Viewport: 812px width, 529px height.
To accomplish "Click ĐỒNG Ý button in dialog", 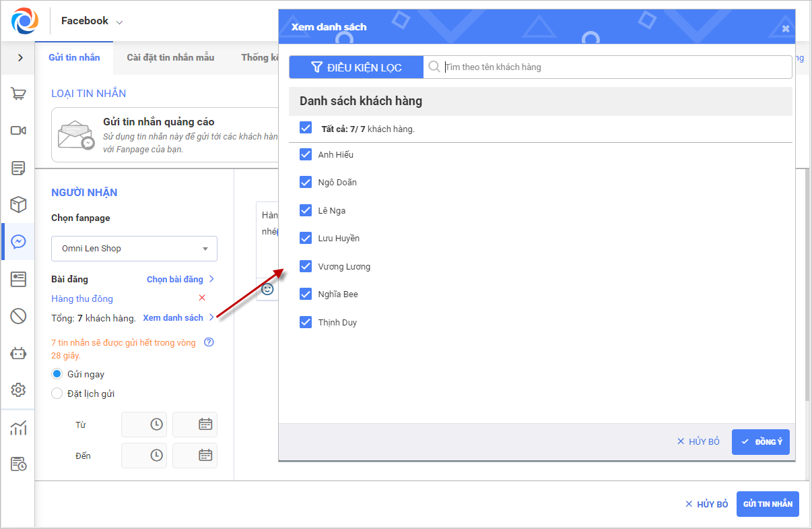I will click(761, 442).
